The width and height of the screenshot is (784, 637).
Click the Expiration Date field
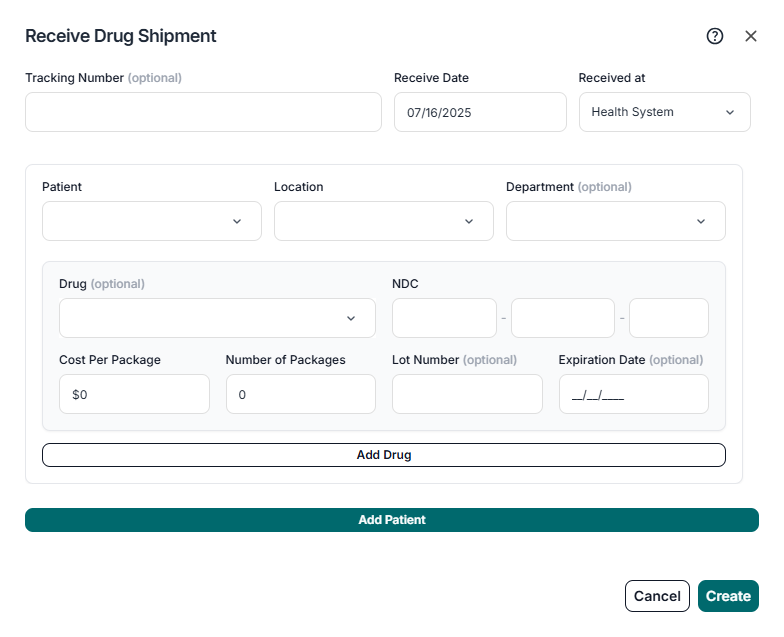pos(633,394)
